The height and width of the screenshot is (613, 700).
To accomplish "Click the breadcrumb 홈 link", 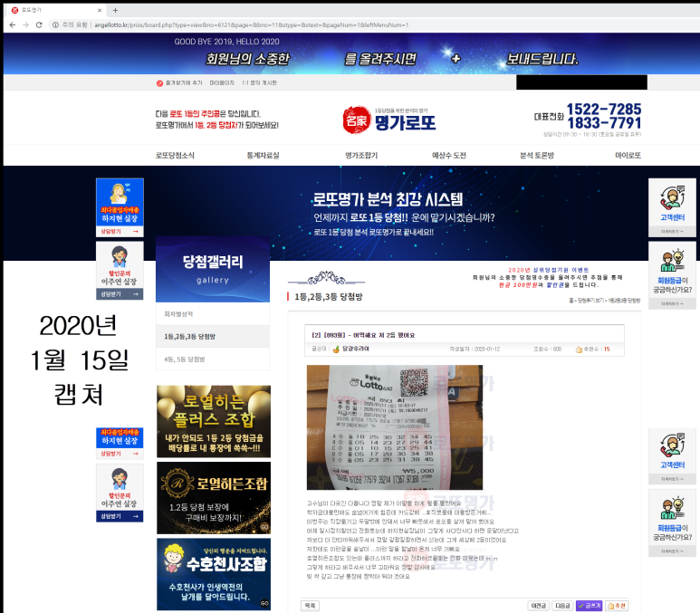I will pos(571,301).
